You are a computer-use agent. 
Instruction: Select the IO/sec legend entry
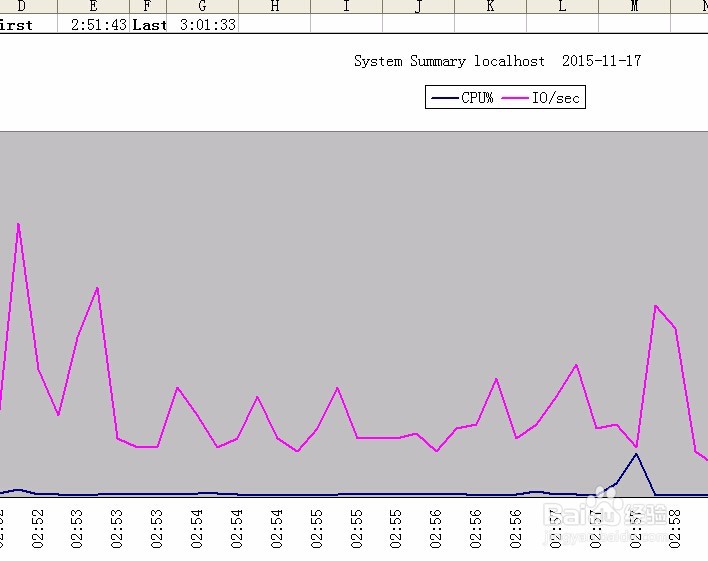540,98
